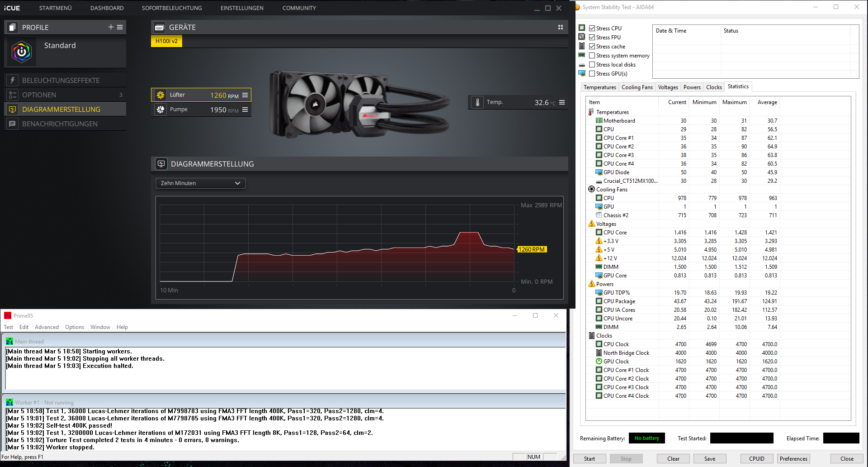Viewport: 868px width, 467px height.
Task: Open the AIDA64 CPUID button
Action: tap(757, 458)
